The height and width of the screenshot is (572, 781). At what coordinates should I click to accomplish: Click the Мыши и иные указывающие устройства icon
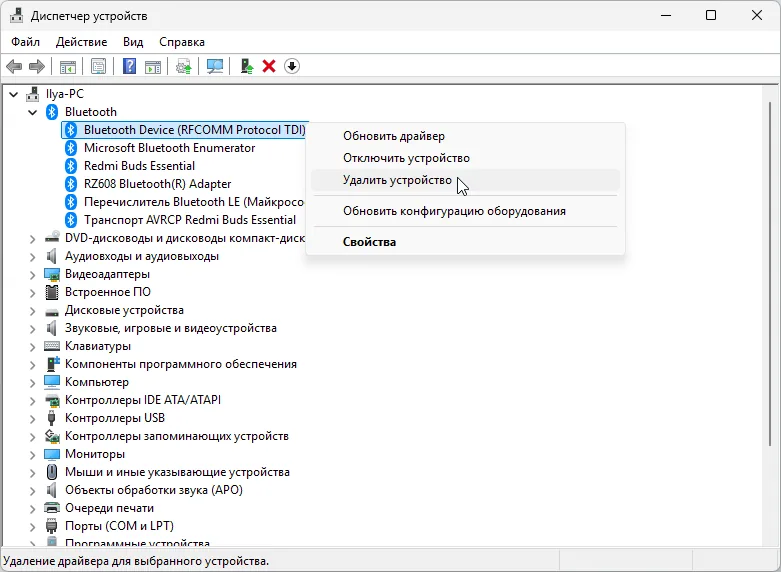point(52,472)
